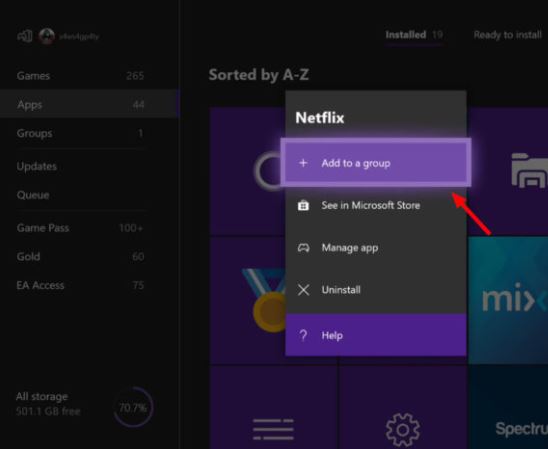Open the settings gear app tile
This screenshot has height=449, width=548.
click(403, 407)
